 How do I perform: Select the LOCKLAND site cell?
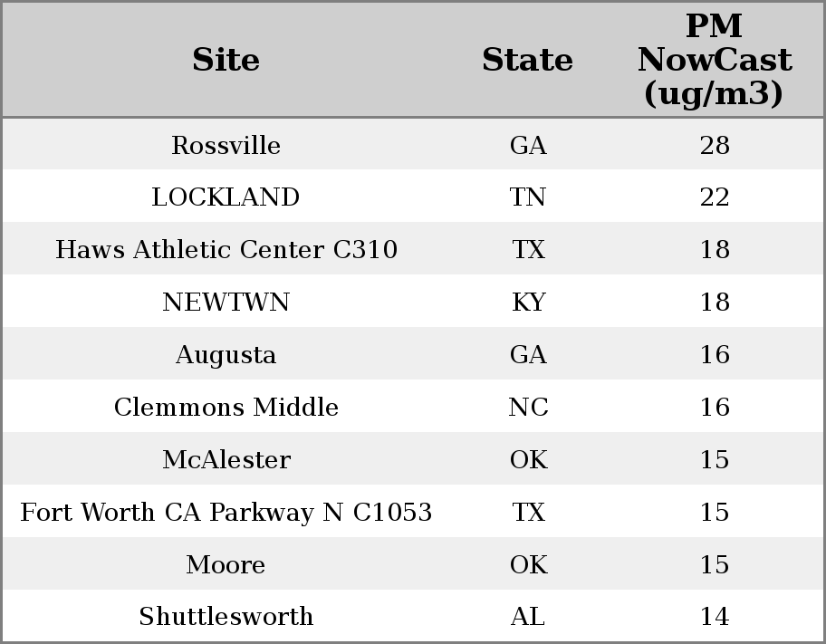(226, 197)
